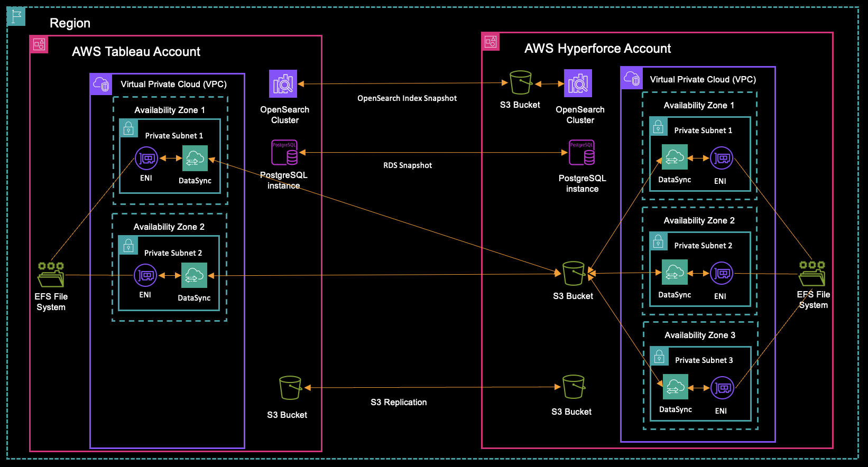Viewport: 868px width, 467px height.
Task: Click the "OpenSearch Index Snapshot" label
Action: pos(407,98)
